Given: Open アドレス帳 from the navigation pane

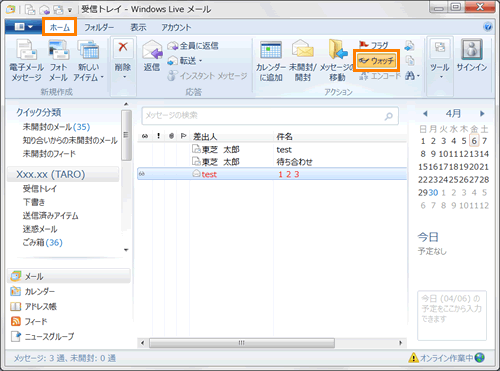Looking at the screenshot, I should click(x=33, y=306).
